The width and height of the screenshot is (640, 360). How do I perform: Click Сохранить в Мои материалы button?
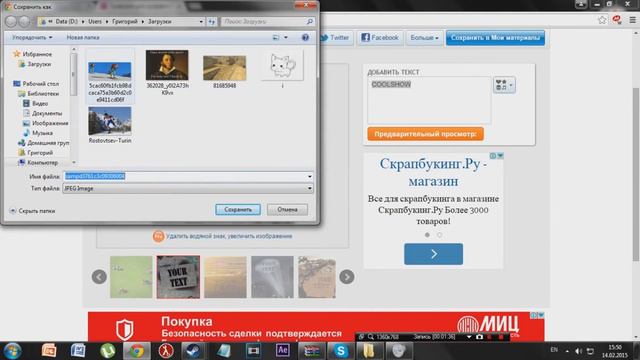click(x=495, y=38)
